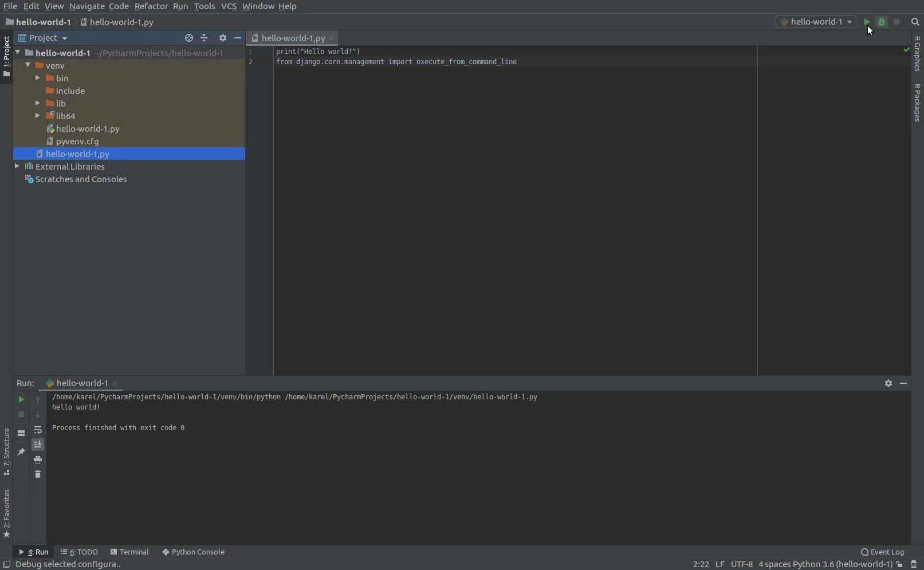Change 4 spaces indent setting

pyautogui.click(x=774, y=564)
